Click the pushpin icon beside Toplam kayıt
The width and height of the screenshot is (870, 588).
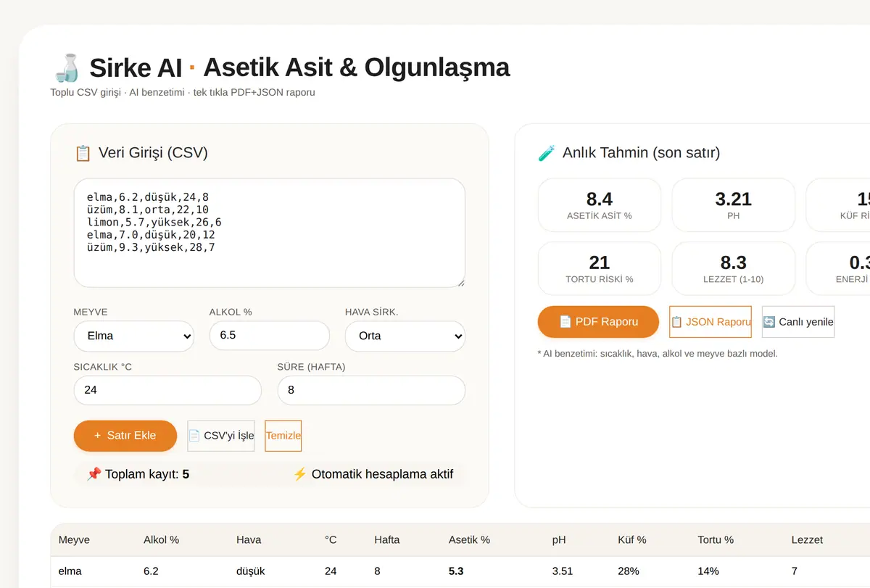tap(94, 474)
